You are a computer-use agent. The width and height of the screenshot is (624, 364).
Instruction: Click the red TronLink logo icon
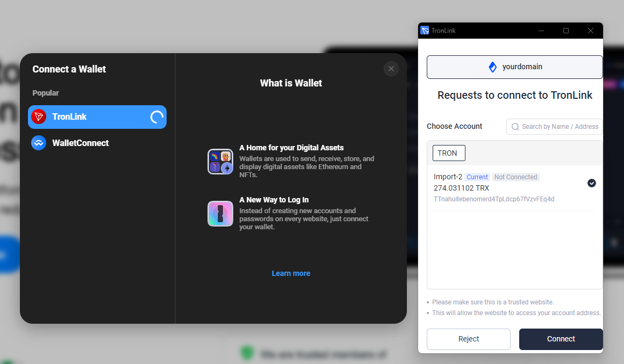(x=39, y=117)
